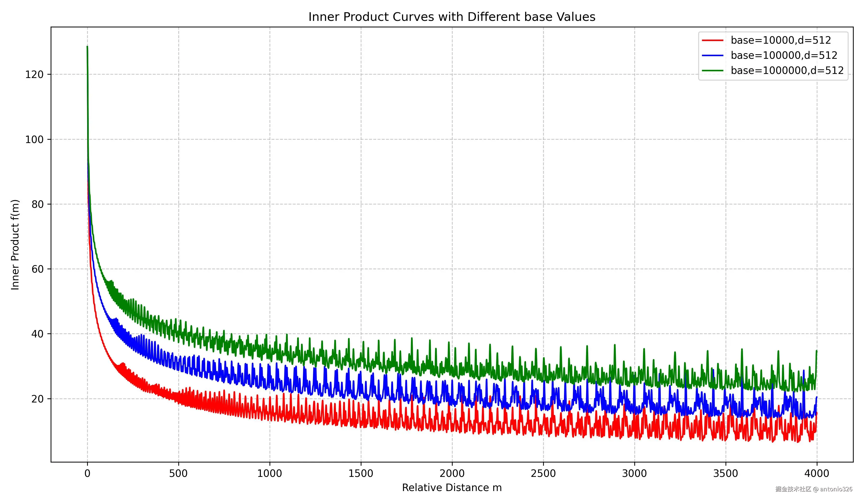The image size is (864, 504).
Task: Click x-axis tick label 500
Action: coord(178,474)
